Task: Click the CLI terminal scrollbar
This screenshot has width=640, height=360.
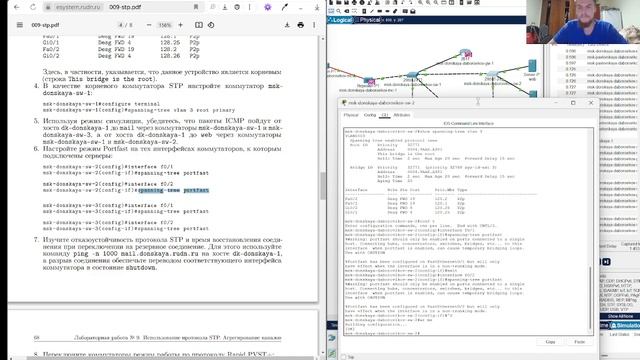Action: click(591, 298)
